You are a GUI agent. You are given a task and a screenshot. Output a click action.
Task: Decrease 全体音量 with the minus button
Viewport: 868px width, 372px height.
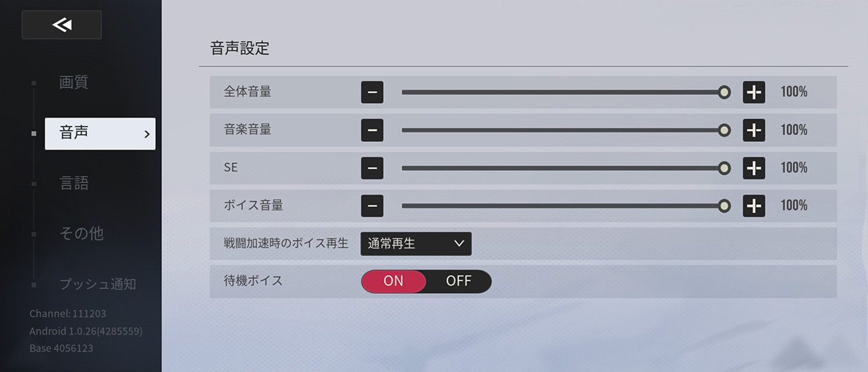pos(372,92)
